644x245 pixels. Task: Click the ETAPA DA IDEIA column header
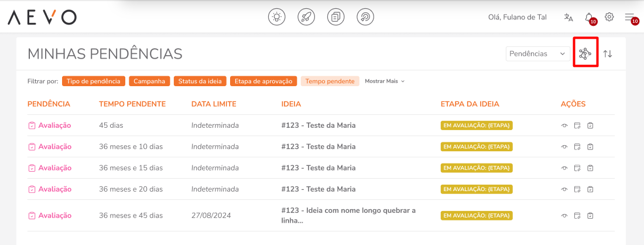[x=470, y=104]
